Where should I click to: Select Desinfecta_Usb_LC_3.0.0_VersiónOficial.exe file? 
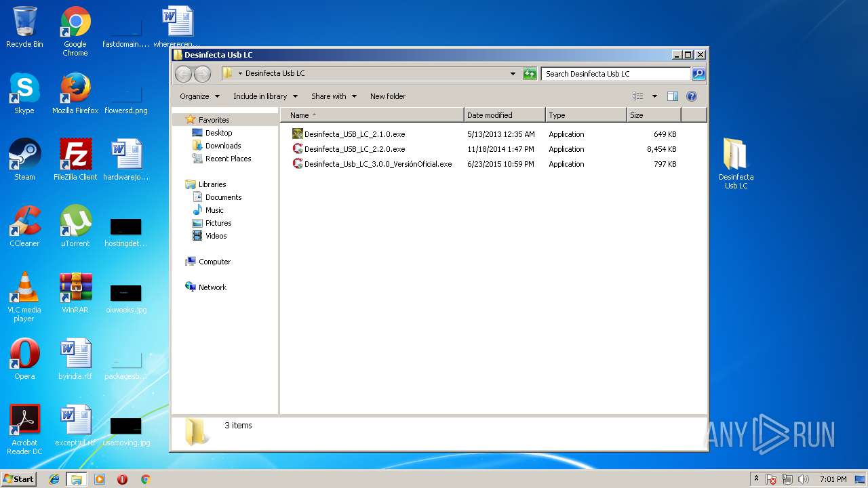[x=372, y=164]
